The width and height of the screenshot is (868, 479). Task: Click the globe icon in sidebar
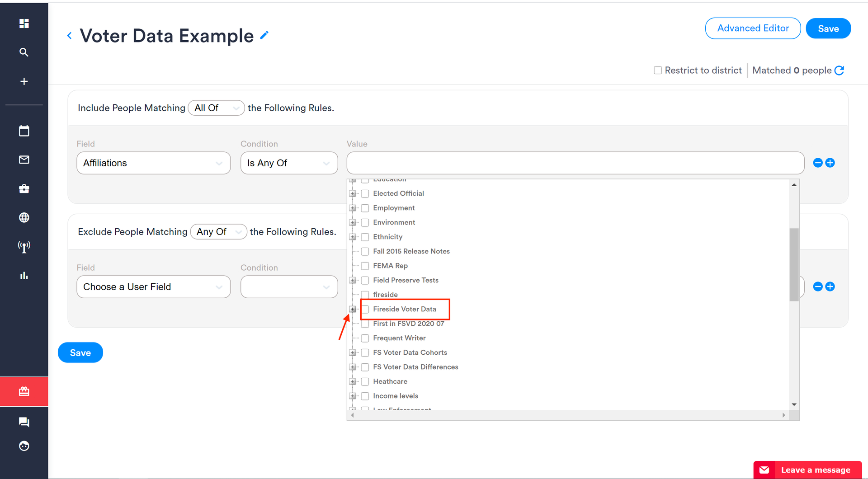tap(24, 218)
